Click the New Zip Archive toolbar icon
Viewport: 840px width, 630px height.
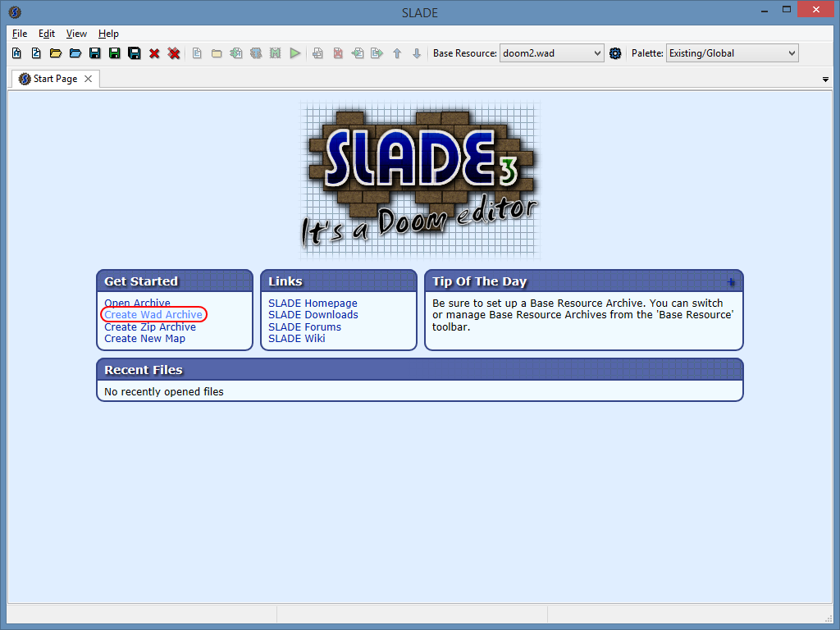[36, 53]
